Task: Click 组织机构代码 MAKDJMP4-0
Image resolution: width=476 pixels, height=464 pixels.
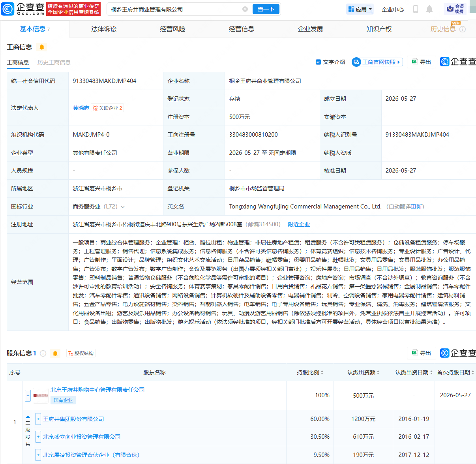Action: 91,135
